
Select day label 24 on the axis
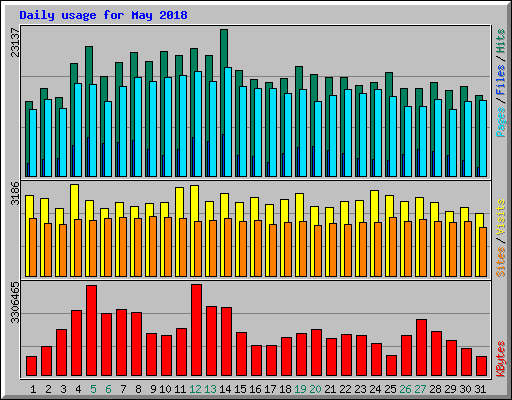click(375, 389)
